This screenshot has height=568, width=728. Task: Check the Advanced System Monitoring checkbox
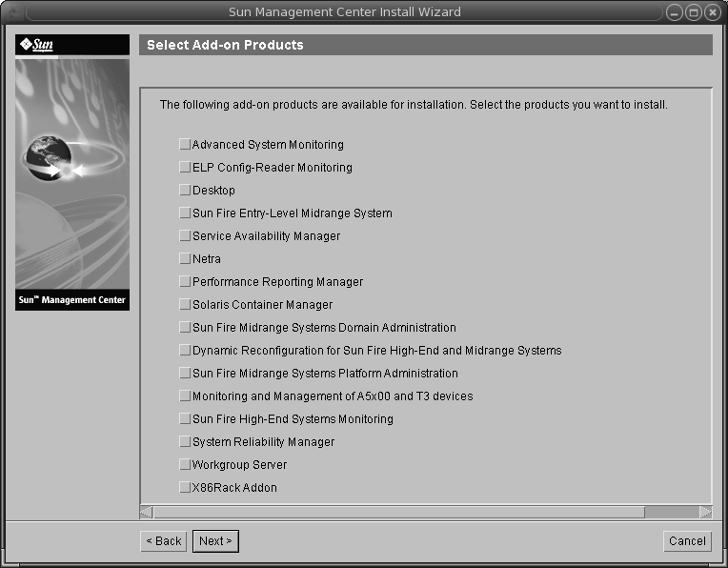(x=185, y=144)
